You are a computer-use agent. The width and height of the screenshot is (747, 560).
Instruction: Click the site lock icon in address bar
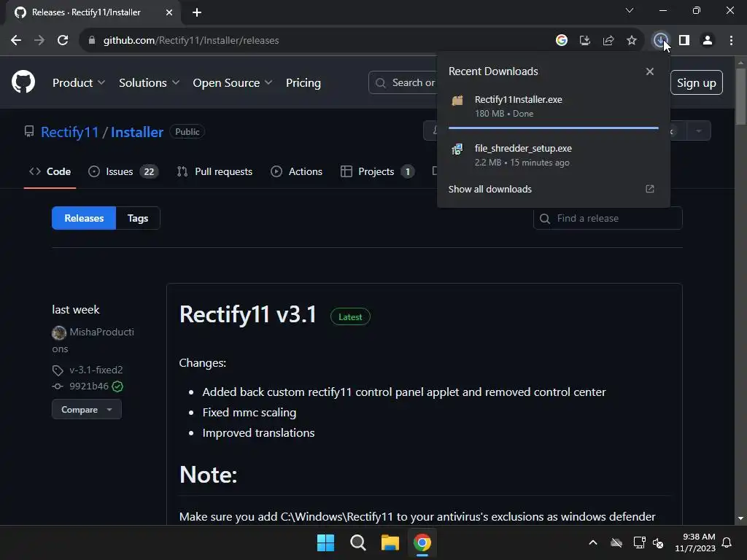[x=92, y=41]
